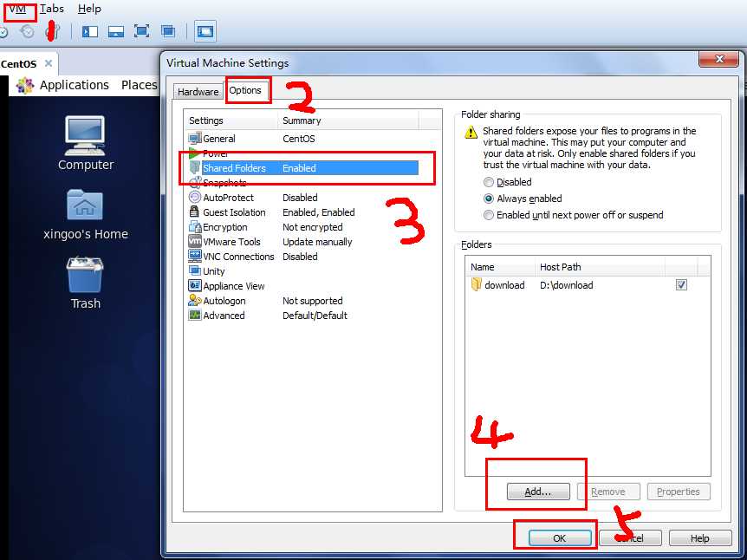
Task: Close the CentOS tab with its x
Action: point(49,63)
